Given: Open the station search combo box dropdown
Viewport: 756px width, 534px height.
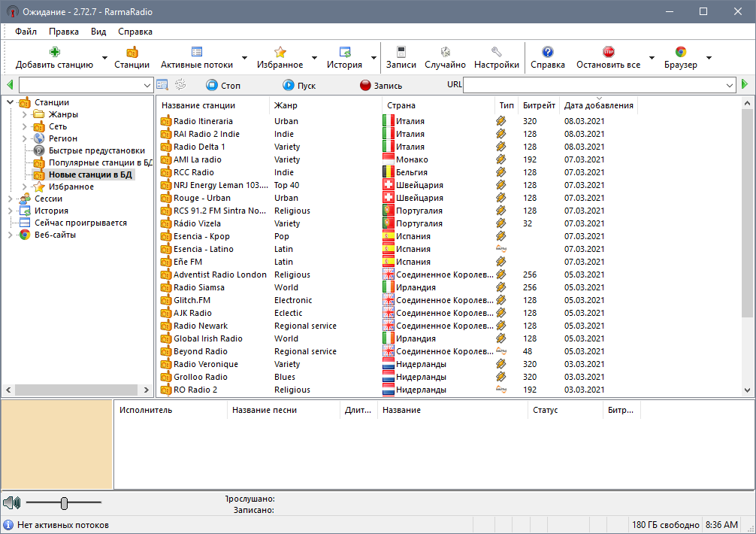Looking at the screenshot, I should (x=147, y=86).
